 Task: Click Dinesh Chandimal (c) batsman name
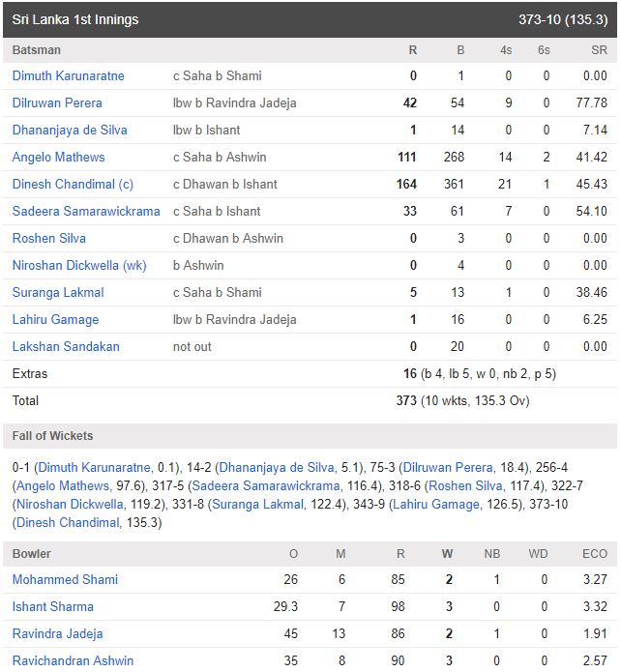(x=73, y=184)
